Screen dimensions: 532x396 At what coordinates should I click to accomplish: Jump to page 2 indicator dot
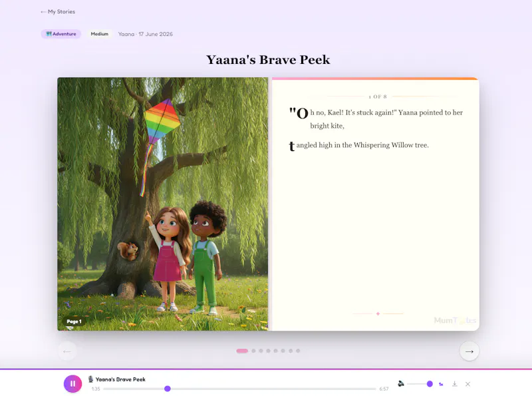(x=254, y=351)
